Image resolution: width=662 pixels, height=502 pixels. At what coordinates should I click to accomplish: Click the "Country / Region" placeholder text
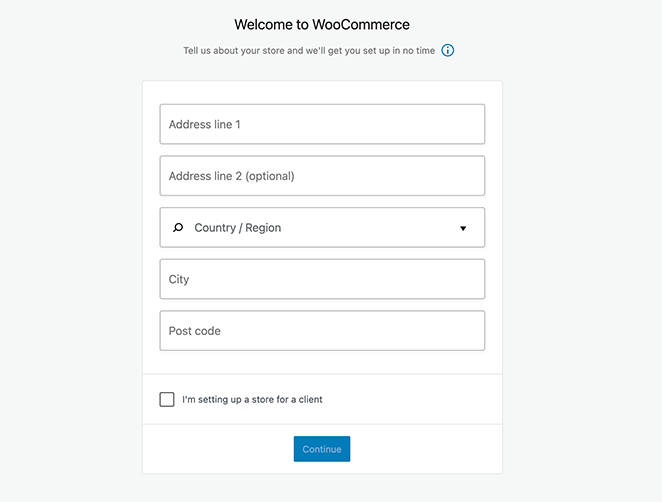pos(238,228)
